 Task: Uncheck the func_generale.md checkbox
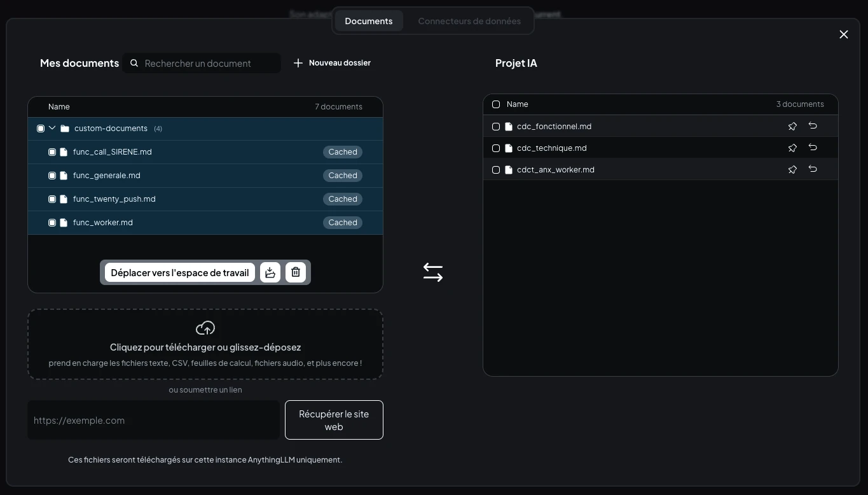(x=52, y=176)
